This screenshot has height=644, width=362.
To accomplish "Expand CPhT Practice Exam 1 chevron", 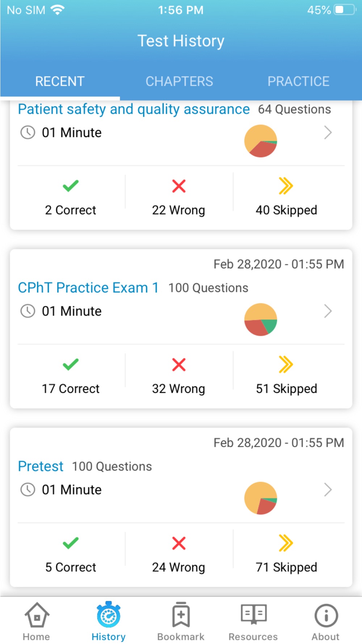I will tap(328, 311).
